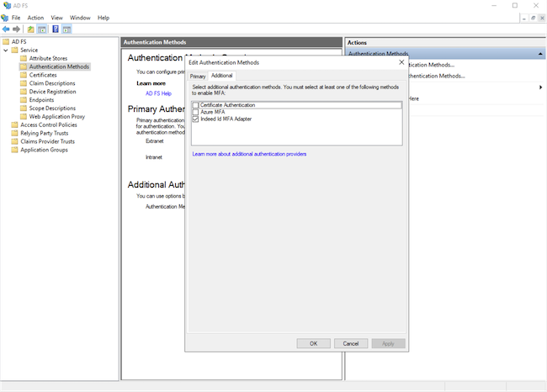Open Learn more about additional authentication providers
547x392 pixels.
(249, 154)
